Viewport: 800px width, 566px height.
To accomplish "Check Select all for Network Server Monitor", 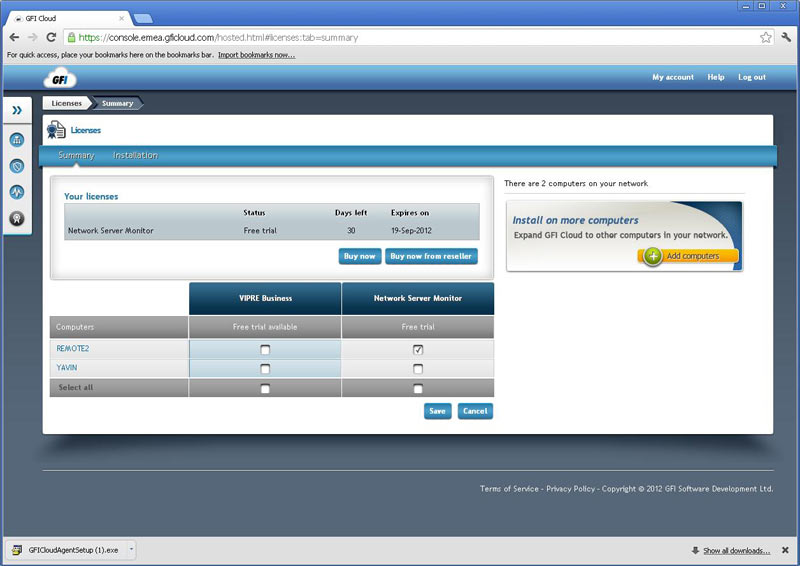I will pos(418,389).
